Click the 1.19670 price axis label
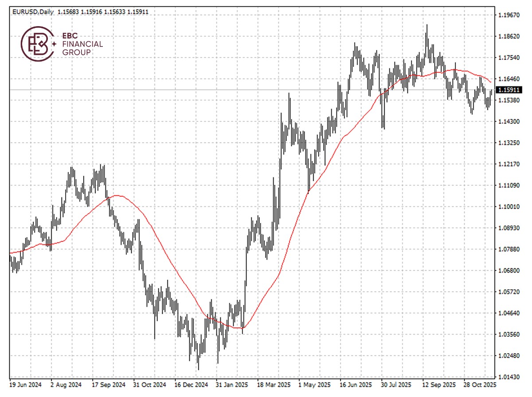This screenshot has width=532, height=397. [509, 15]
